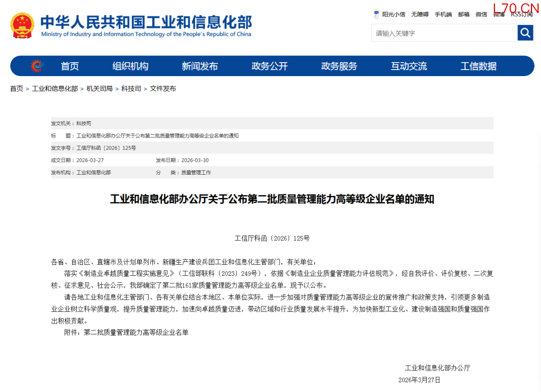The width and height of the screenshot is (541, 392).
Task: Click 工业和信息化部 in the breadcrumb
Action: [55, 89]
